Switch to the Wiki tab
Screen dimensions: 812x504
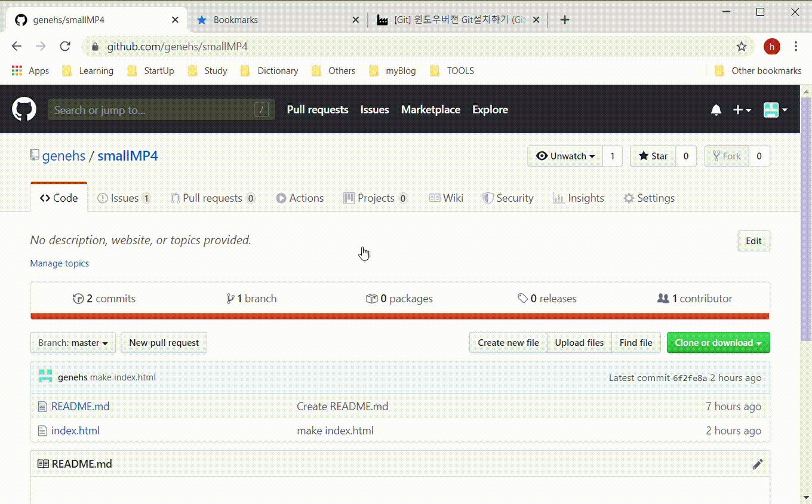click(x=446, y=198)
